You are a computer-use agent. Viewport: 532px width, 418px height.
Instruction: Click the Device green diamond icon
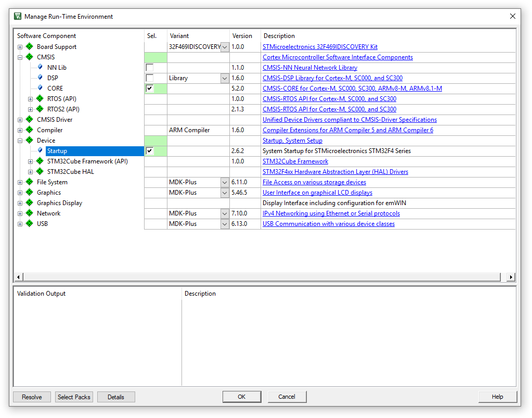(30, 140)
